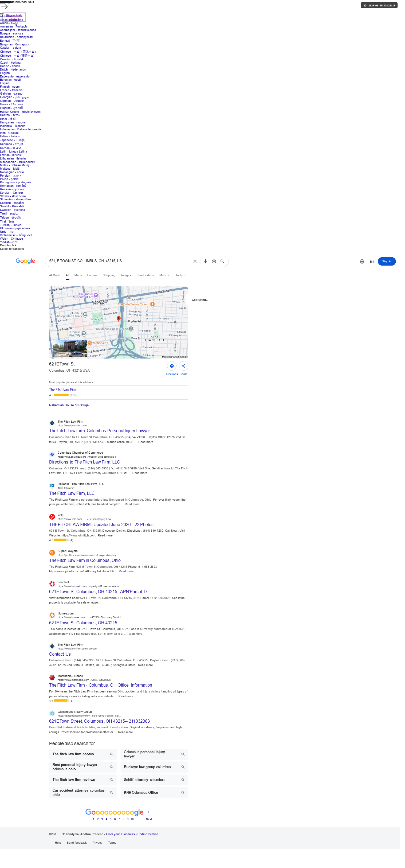Open the Street View thumbnail on the map

point(71,352)
